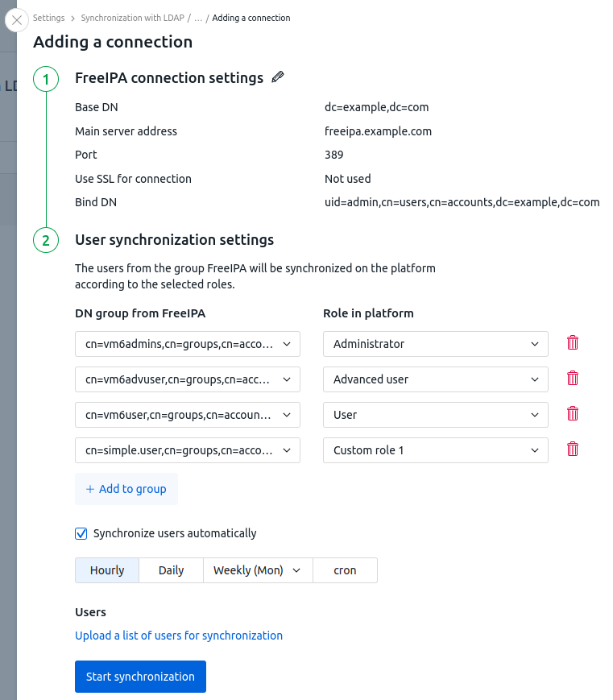This screenshot has width=613, height=700.
Task: Open the Custom role 1 dropdown
Action: 435,450
